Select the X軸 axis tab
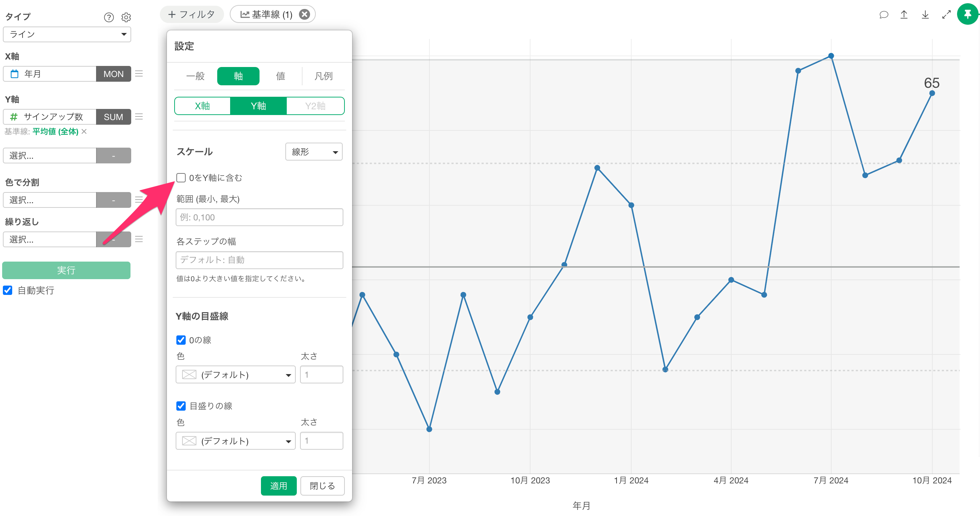The width and height of the screenshot is (980, 516). 203,106
